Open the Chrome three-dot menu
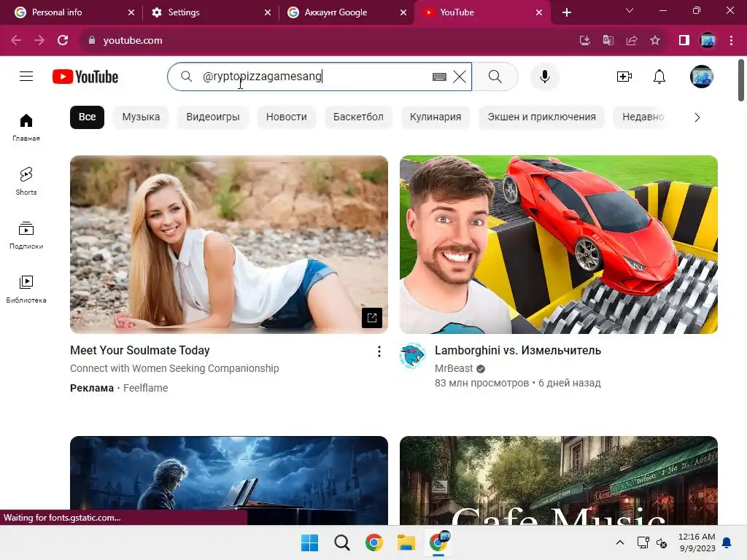 pos(731,41)
